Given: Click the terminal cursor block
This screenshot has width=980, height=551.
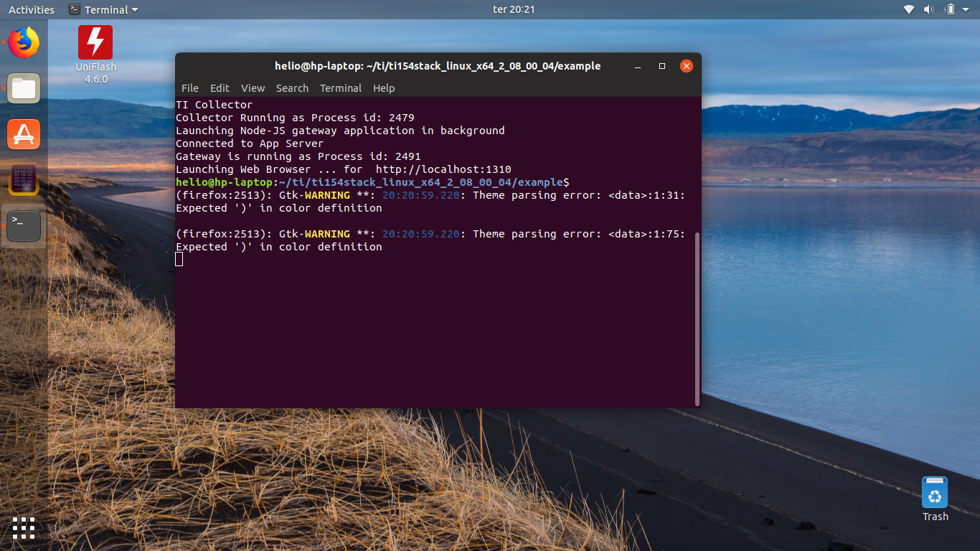Looking at the screenshot, I should tap(179, 259).
